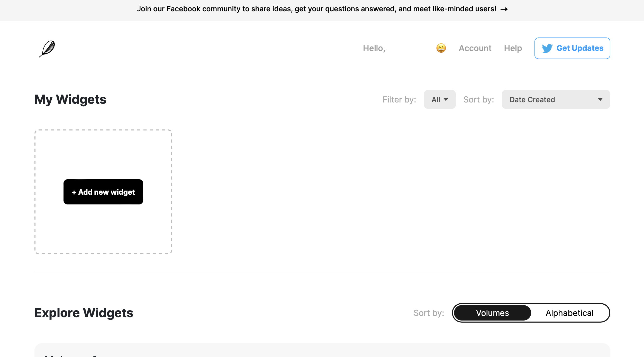Click the caret arrow in Date Created box

click(600, 99)
